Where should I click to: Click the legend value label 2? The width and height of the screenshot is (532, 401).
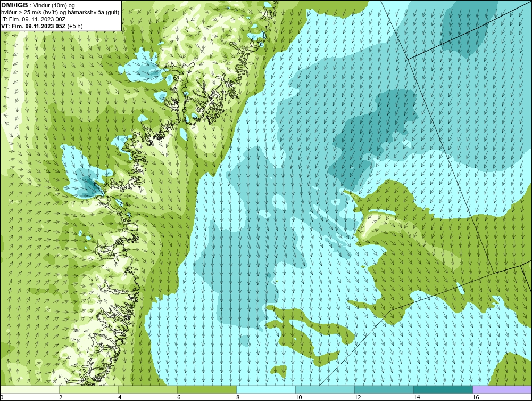pos(61,398)
